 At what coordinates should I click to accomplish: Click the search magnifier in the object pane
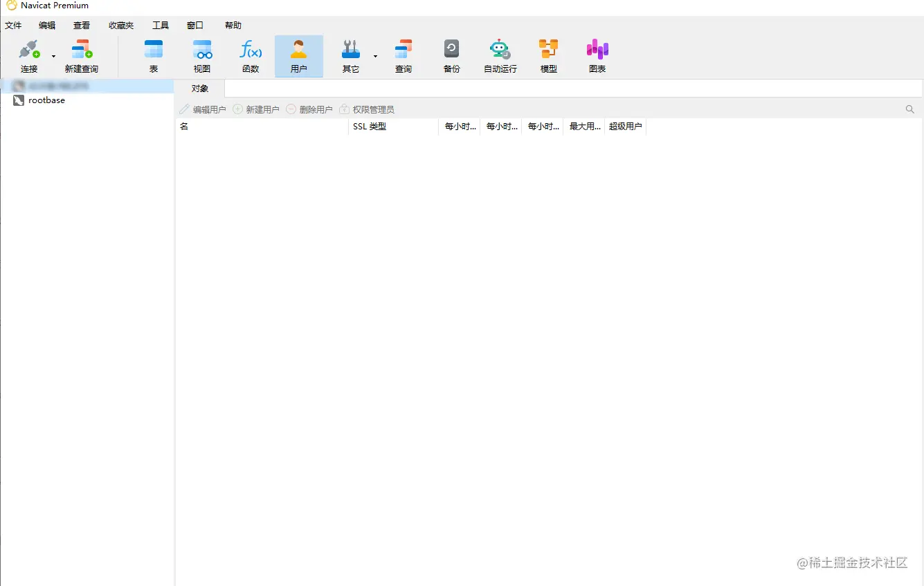click(x=910, y=109)
